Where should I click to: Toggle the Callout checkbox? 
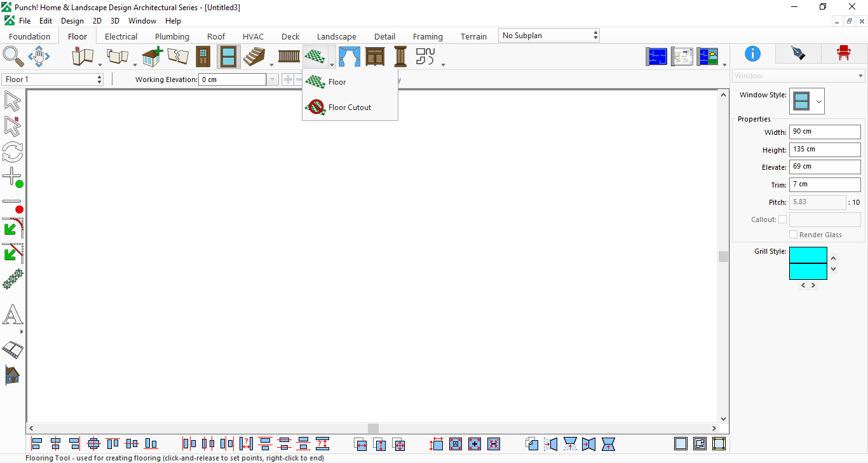[782, 219]
